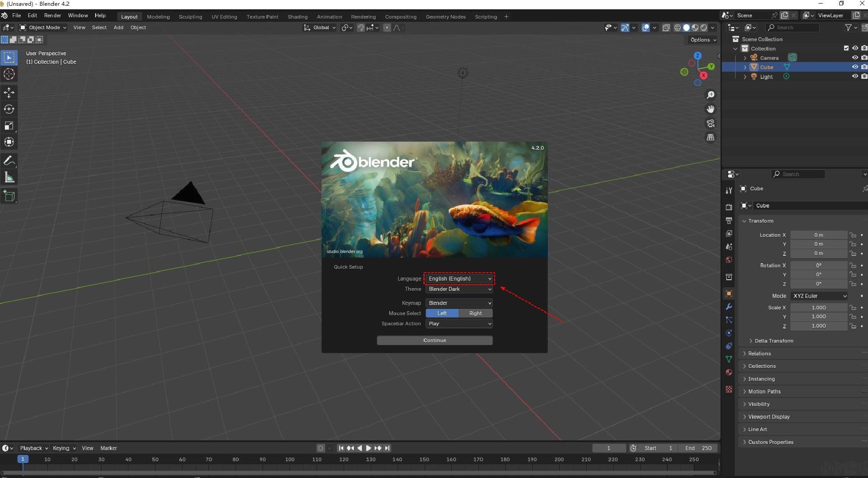Toggle Scale Z lock icon
Image resolution: width=868 pixels, height=478 pixels.
pyautogui.click(x=852, y=326)
